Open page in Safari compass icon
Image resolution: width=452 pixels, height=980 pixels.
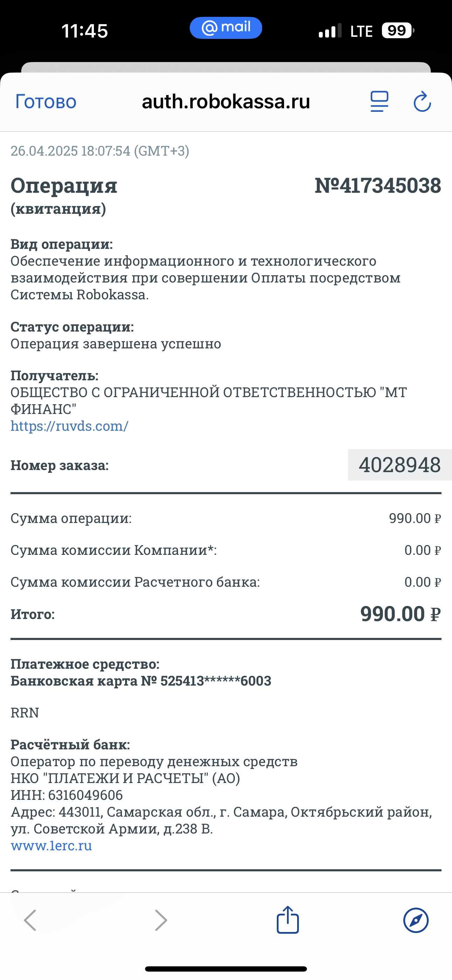pyautogui.click(x=416, y=920)
